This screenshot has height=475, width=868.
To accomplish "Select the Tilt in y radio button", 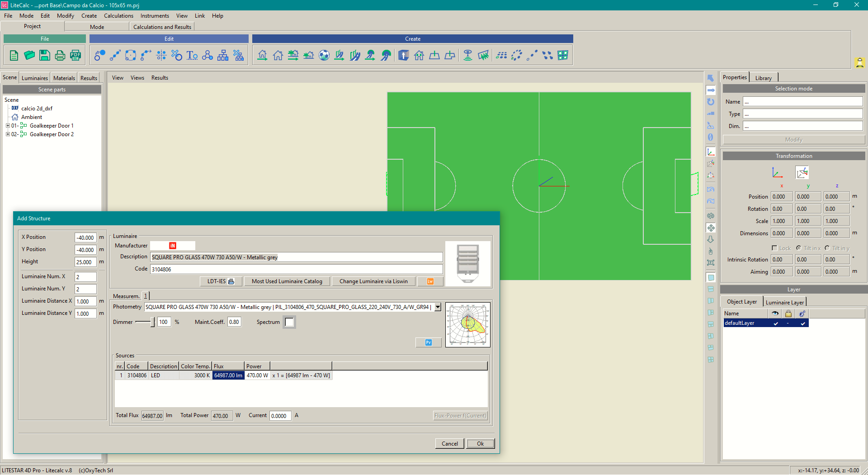I will click(827, 248).
